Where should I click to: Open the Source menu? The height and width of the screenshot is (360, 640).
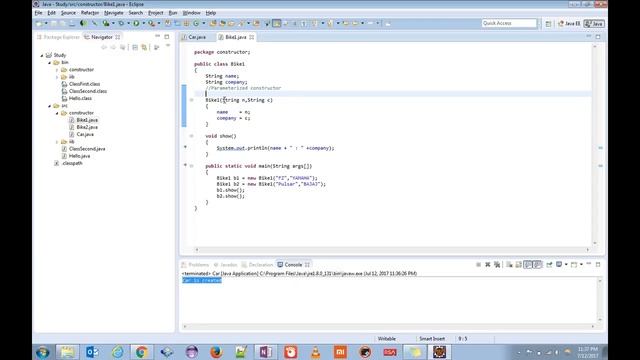[68, 13]
